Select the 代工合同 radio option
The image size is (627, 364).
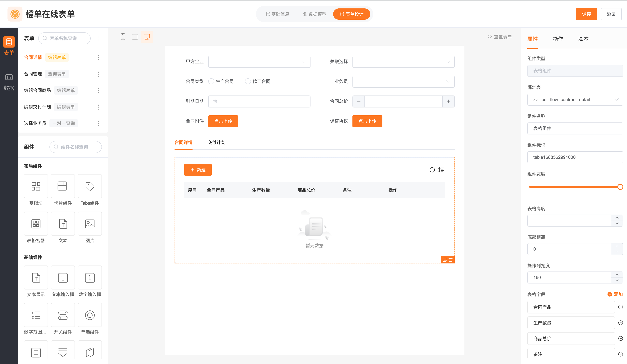point(248,81)
